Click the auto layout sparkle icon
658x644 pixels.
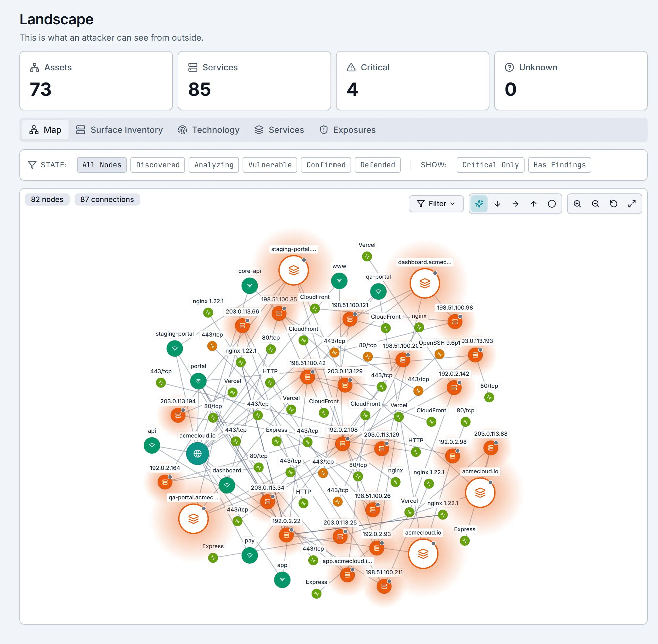[479, 204]
